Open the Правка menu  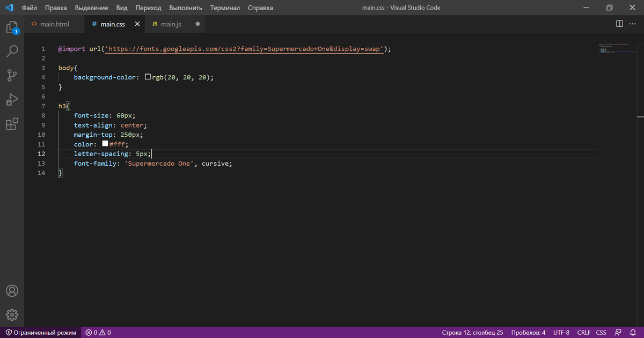click(x=56, y=8)
